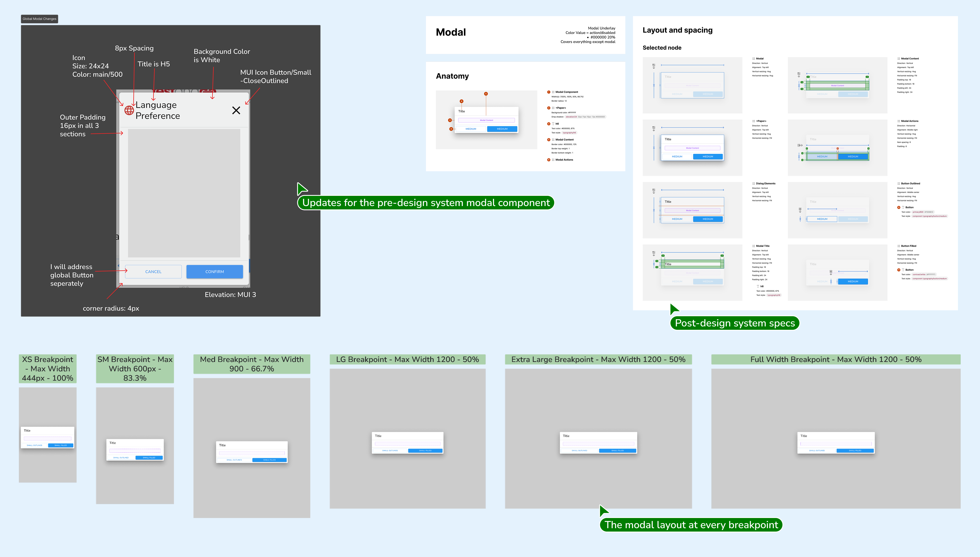Click the CONFIRM button in Language Preference modal
The height and width of the screenshot is (557, 980).
[214, 272]
